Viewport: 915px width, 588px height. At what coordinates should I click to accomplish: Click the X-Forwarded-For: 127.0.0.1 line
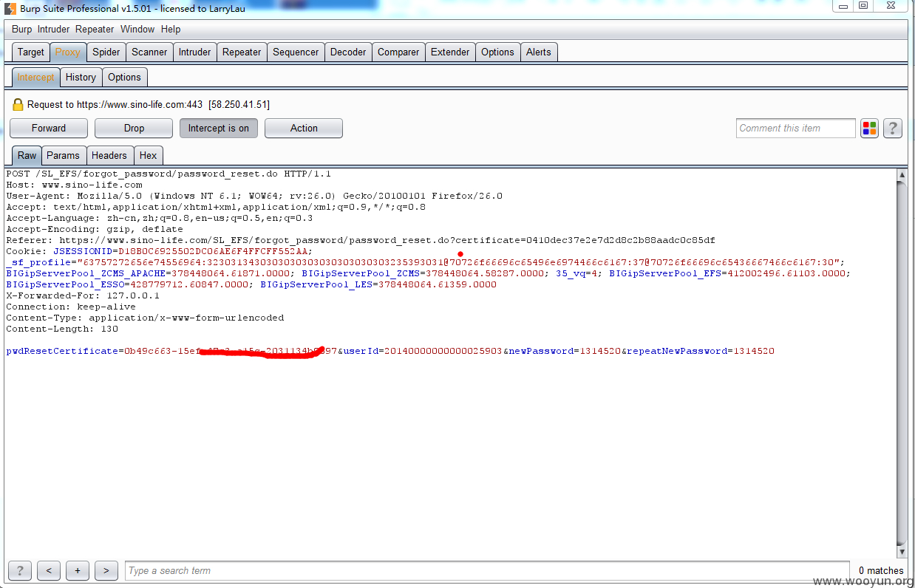coord(83,296)
